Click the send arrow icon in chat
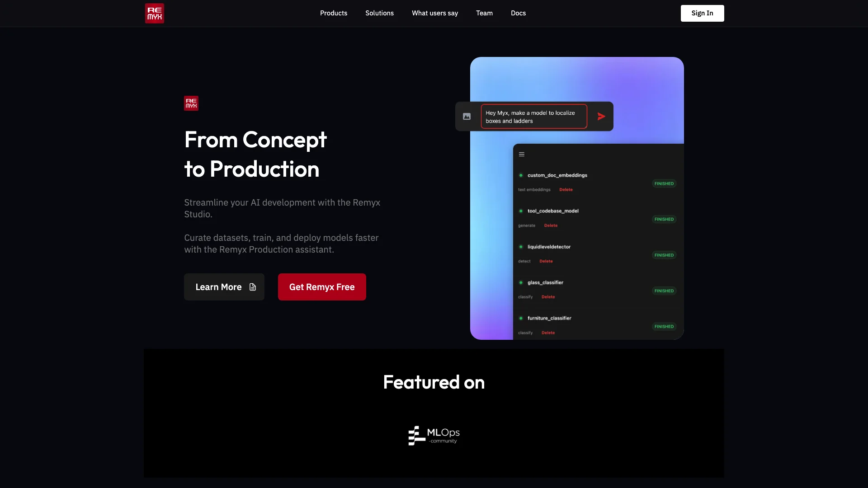868x488 pixels. pos(601,116)
